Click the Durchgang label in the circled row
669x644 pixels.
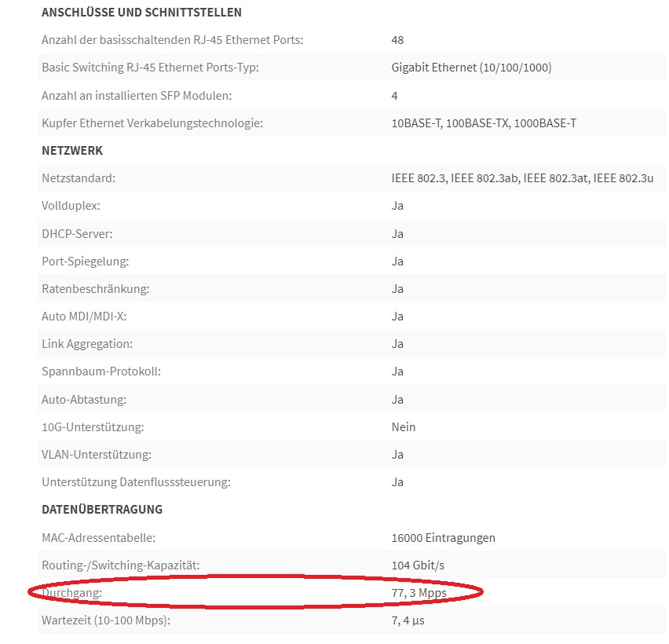[71, 593]
